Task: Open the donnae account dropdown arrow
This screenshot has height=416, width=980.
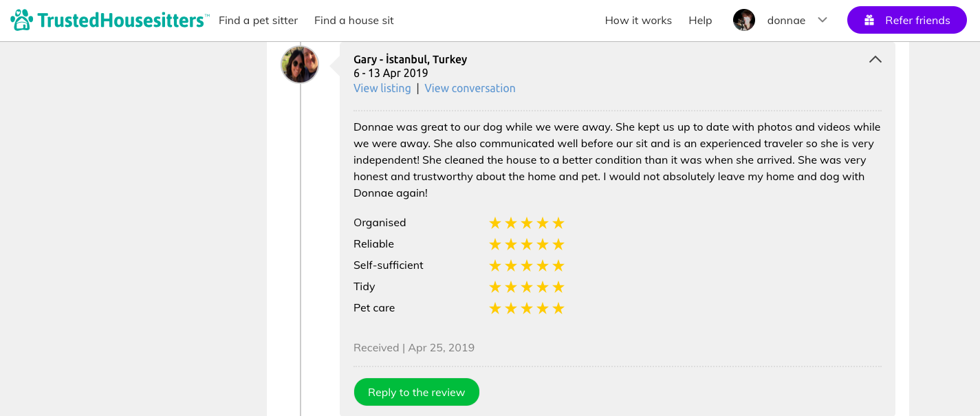Action: 822,20
